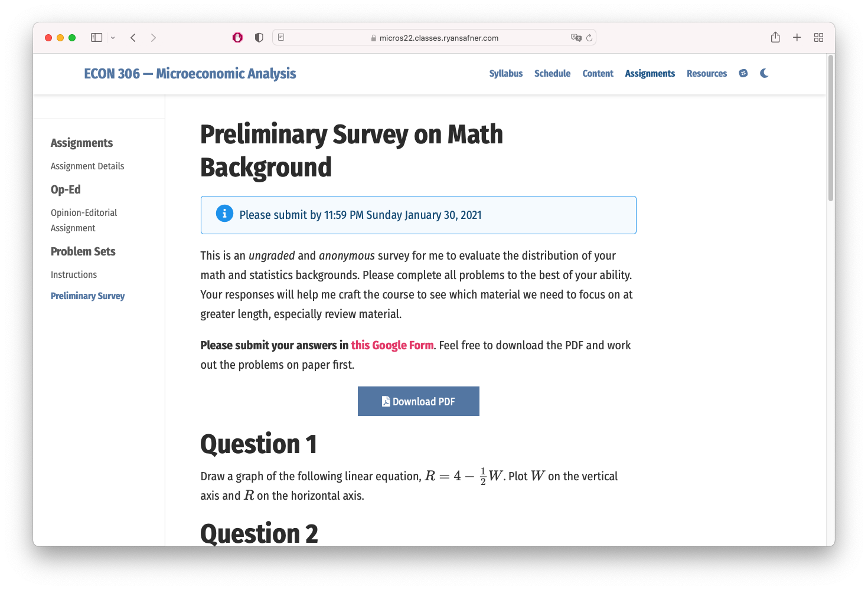Toggle dark mode with the moon icon
Screen dimensions: 868x590
[x=764, y=73]
